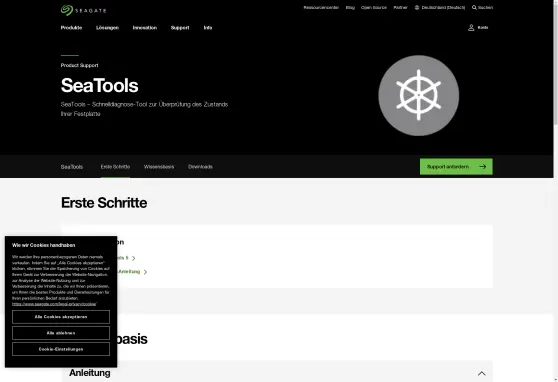Click the Deutschland (Deutsch) language selector
Image resolution: width=558 pixels, height=382 pixels.
[440, 7]
